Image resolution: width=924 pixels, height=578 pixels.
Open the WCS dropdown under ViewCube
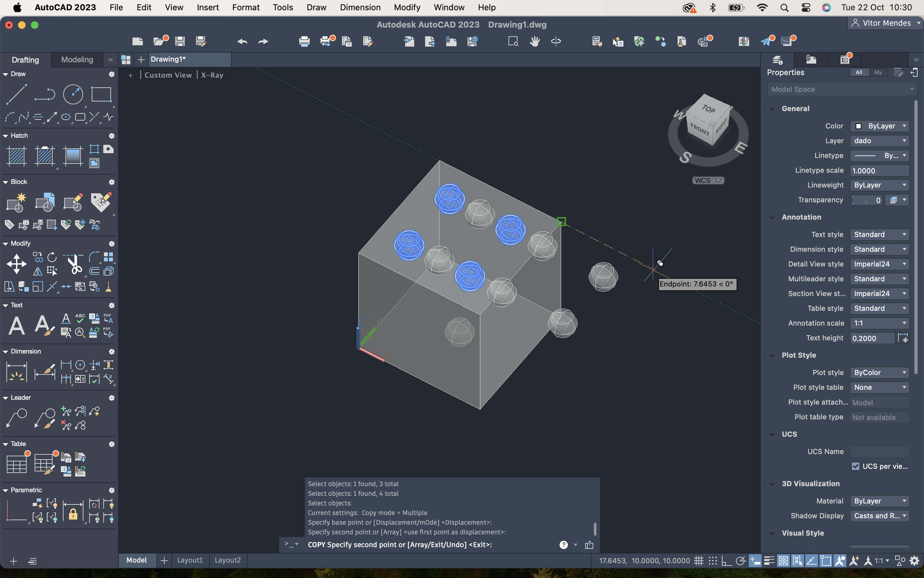(x=708, y=180)
